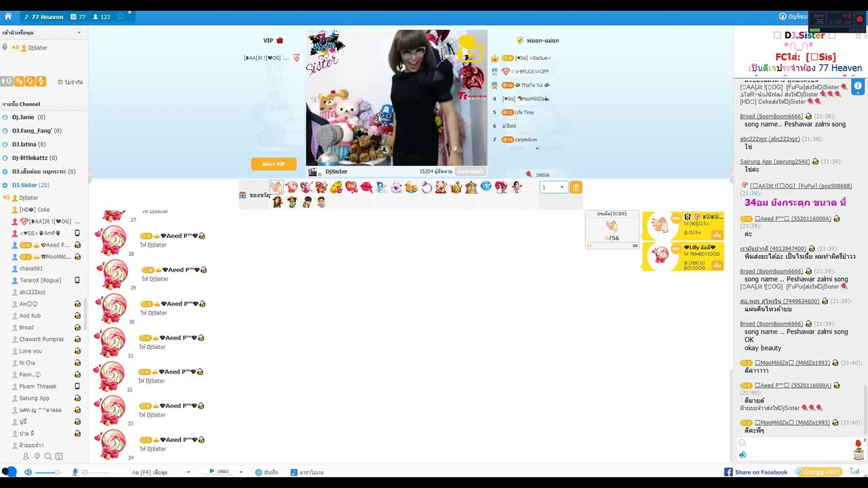Screen dimensions: 868x488
Task: Click the record button at bottom bar
Action: point(267,472)
